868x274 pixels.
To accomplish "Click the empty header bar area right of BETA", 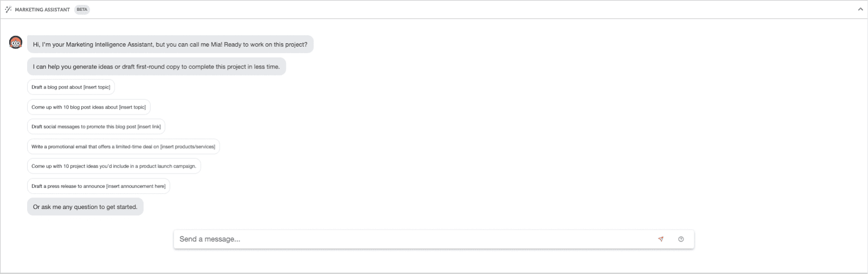I will pos(434,10).
